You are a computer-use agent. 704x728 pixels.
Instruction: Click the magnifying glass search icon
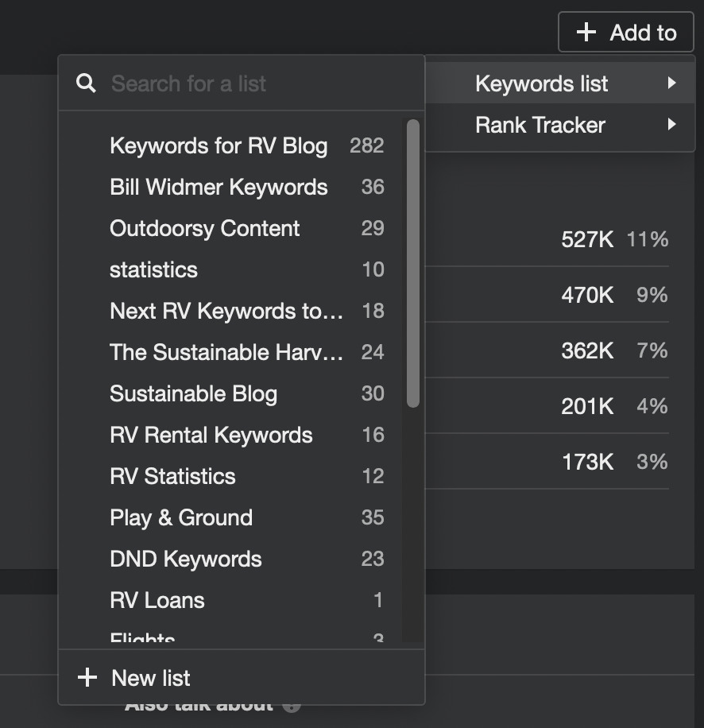point(86,83)
